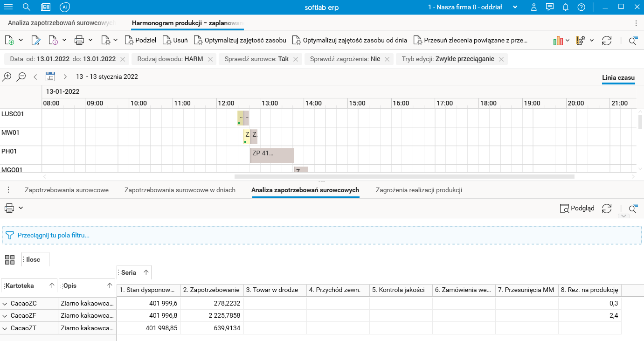Click the edit document pencil icon
This screenshot has height=341, width=644.
point(36,41)
